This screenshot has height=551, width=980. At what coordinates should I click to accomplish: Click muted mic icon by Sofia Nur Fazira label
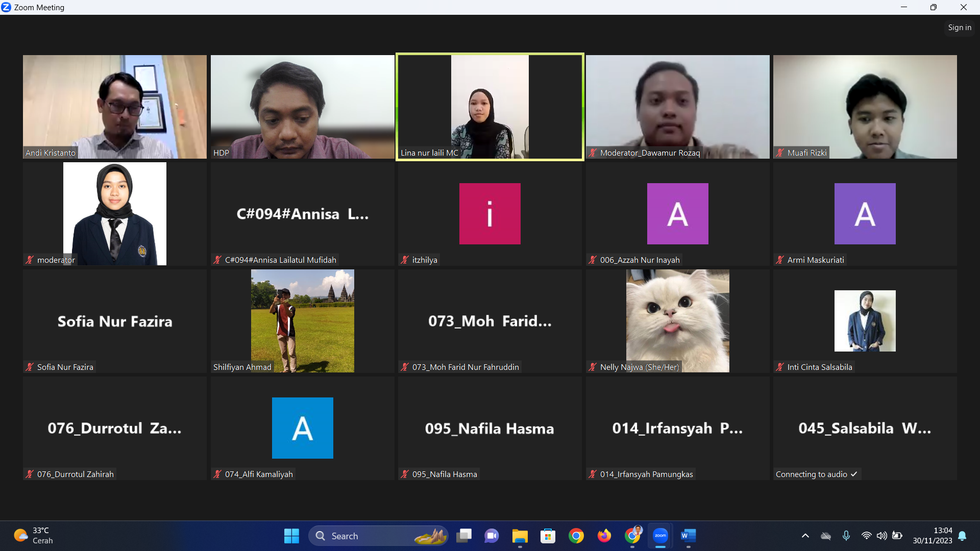30,367
